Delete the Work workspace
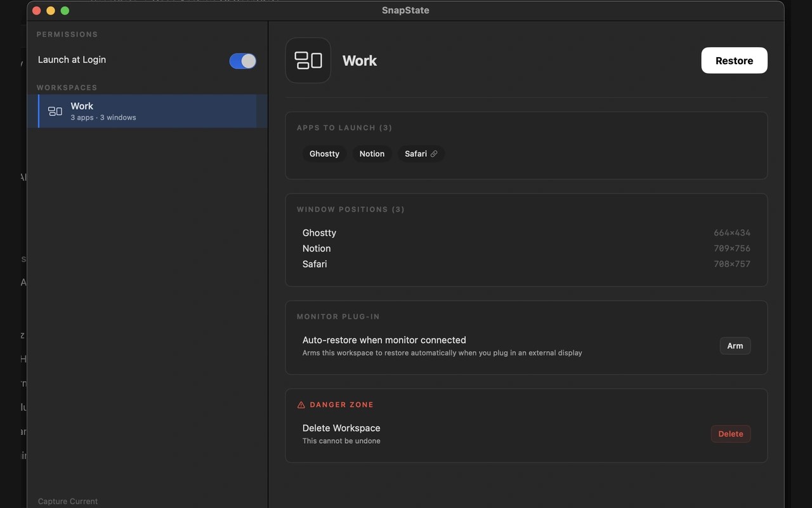 coord(730,434)
